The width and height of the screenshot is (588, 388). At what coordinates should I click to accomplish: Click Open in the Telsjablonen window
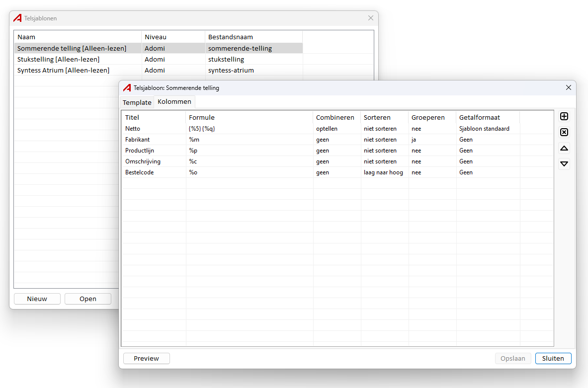click(x=88, y=299)
